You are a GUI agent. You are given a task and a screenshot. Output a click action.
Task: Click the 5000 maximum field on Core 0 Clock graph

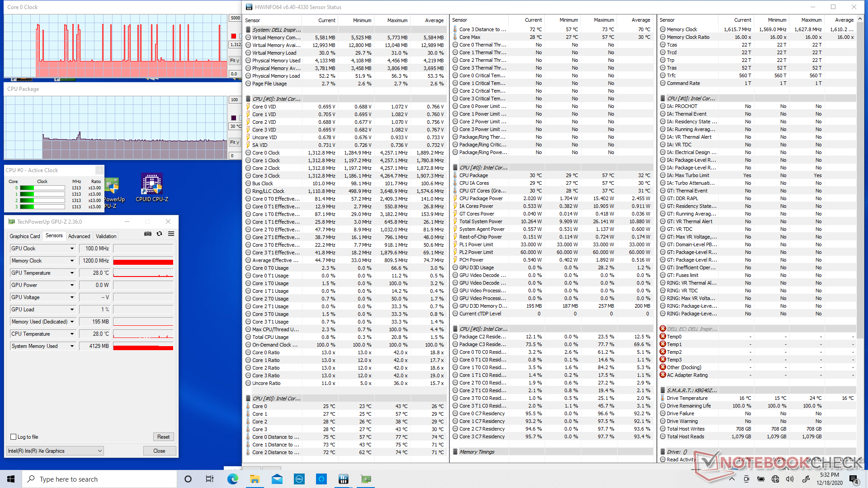coord(235,18)
